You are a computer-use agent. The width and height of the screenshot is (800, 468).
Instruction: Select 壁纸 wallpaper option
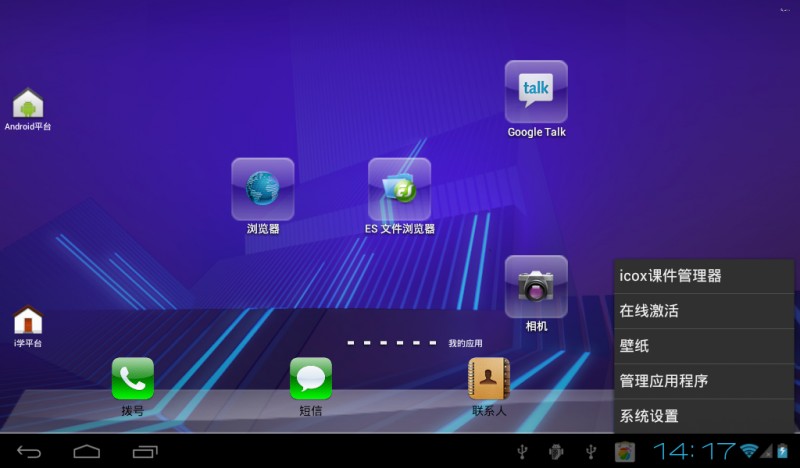pyautogui.click(x=704, y=346)
